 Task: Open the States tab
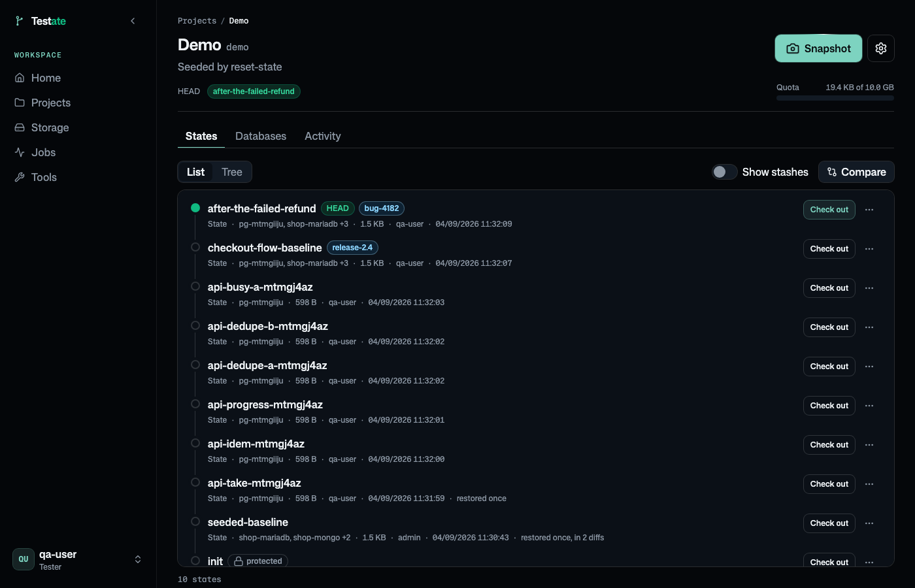coord(201,136)
